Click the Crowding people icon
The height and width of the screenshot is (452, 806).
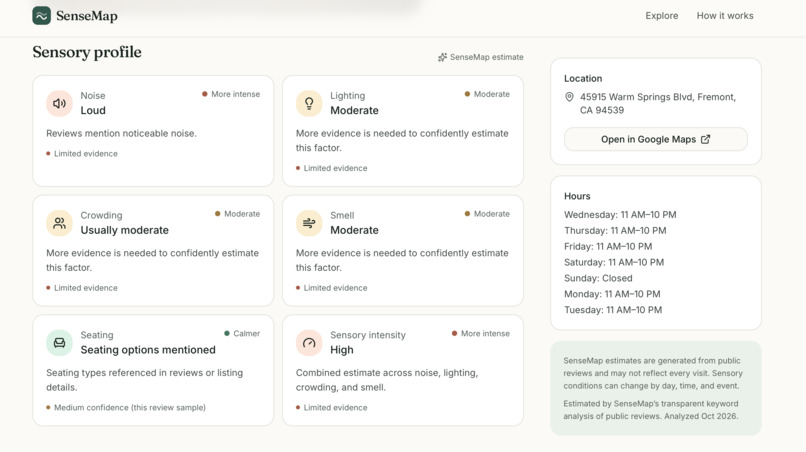coord(60,223)
